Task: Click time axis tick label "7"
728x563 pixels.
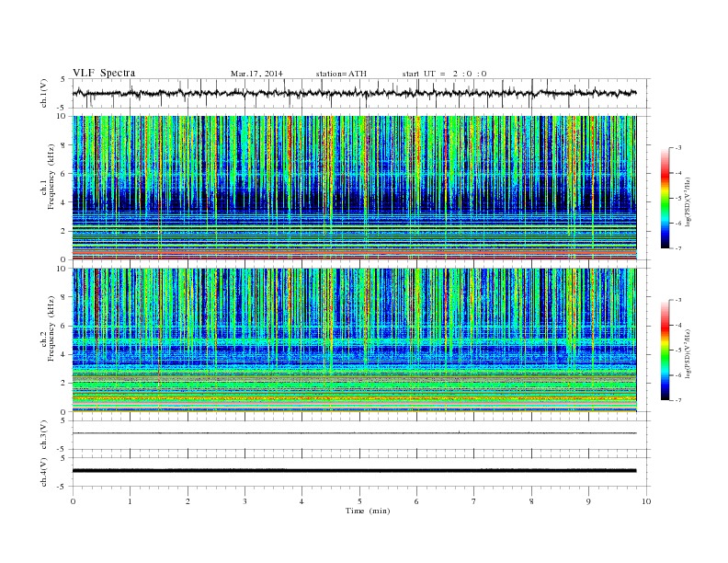Action: [x=474, y=501]
